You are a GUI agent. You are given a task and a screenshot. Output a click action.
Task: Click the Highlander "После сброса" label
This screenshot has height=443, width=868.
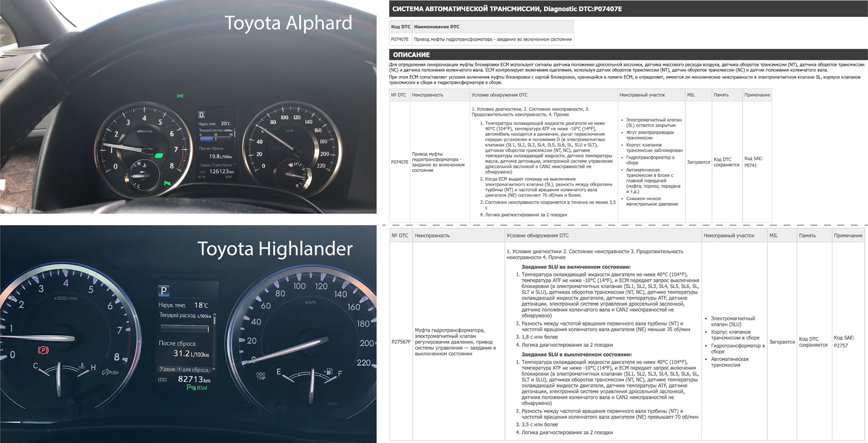177,343
